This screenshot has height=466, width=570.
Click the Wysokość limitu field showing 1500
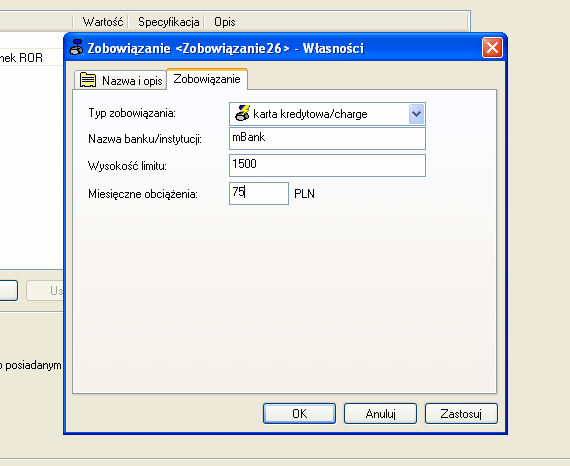(327, 165)
